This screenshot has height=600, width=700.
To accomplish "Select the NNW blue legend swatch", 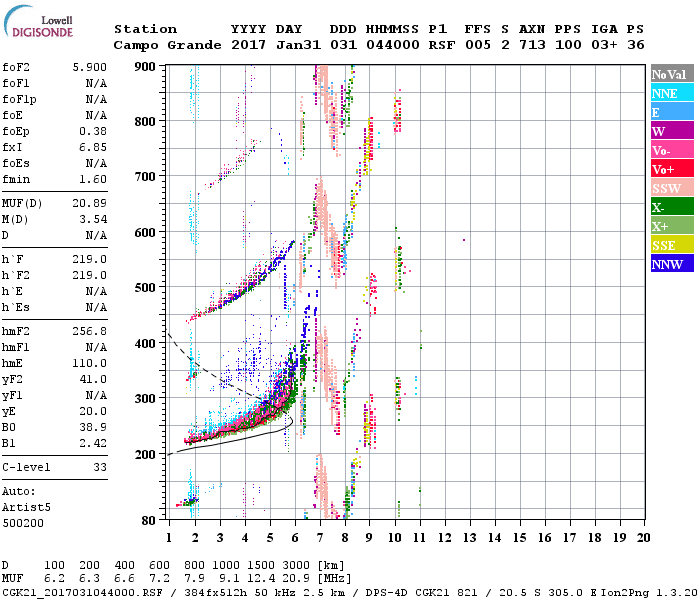I will (x=668, y=264).
